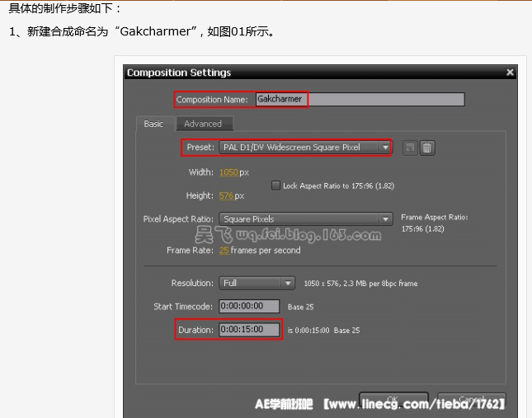Click the save preset icon
Screen dimensions: 532x418
click(410, 148)
